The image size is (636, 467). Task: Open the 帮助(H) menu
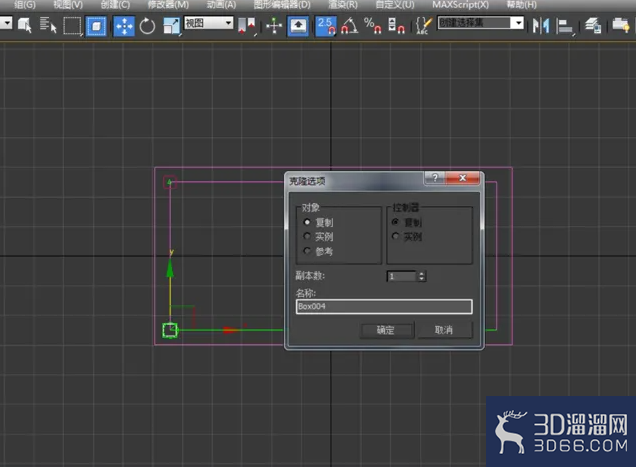click(x=522, y=5)
